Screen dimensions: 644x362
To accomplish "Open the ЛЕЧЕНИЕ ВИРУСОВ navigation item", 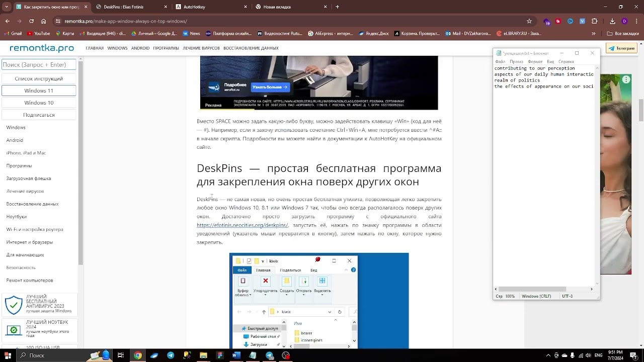I will (201, 48).
